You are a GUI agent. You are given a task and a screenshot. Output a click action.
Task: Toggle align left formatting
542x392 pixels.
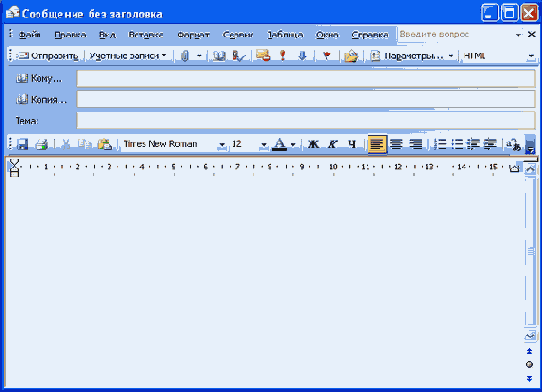tap(377, 144)
